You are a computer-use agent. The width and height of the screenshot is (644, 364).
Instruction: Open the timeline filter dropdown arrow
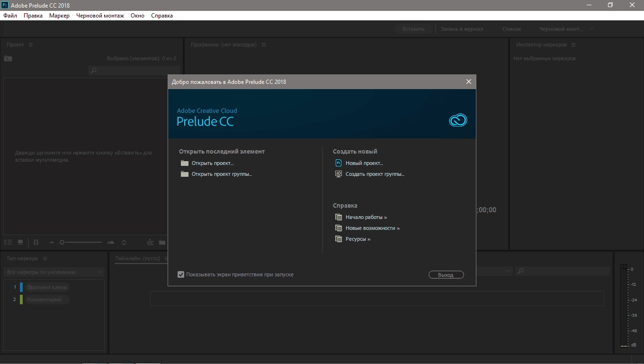509,271
